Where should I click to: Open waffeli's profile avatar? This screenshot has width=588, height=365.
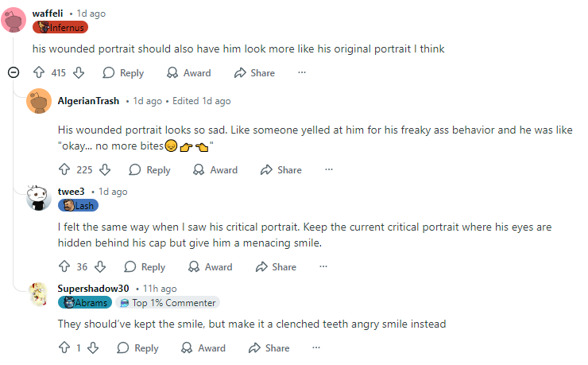pyautogui.click(x=14, y=20)
